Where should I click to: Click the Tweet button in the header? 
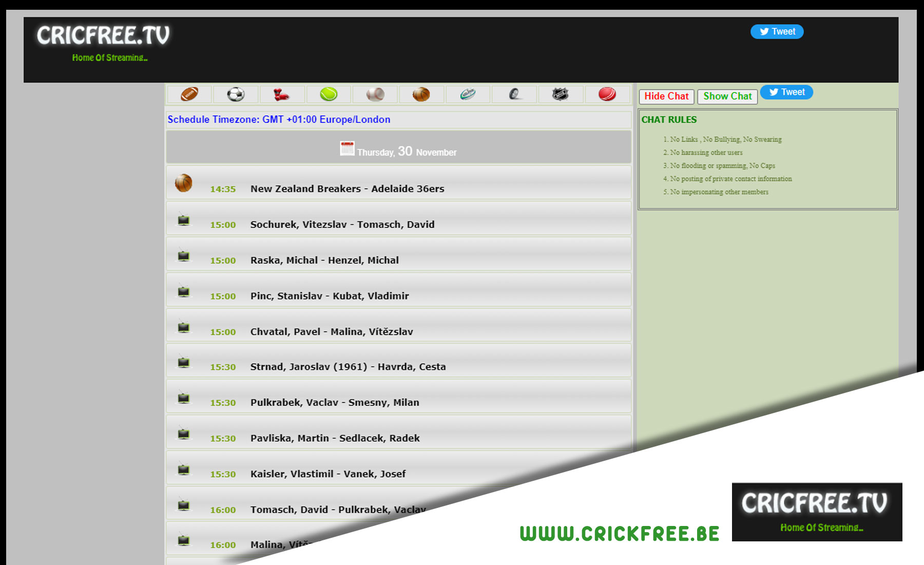[x=777, y=32]
